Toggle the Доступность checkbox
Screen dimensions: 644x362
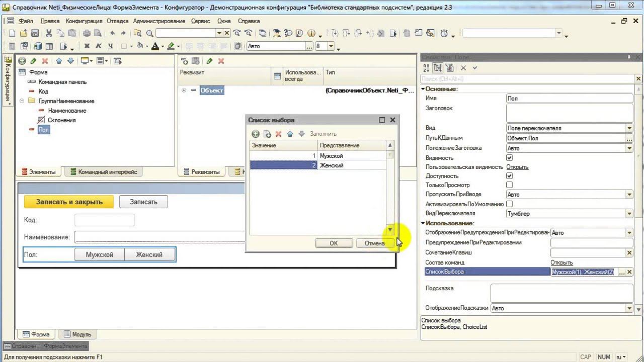pyautogui.click(x=509, y=176)
